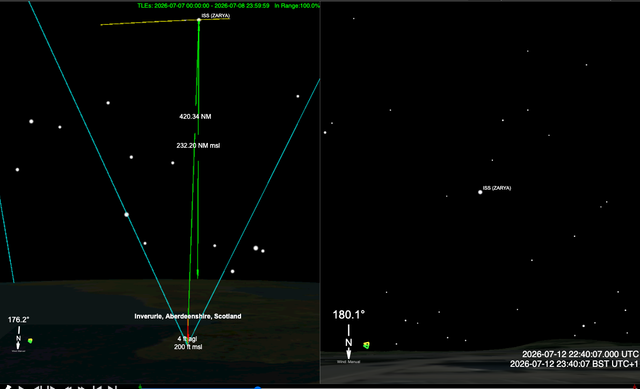The image size is (640, 389).
Task: Click the Wind Manual label under the right compass
Action: (348, 362)
